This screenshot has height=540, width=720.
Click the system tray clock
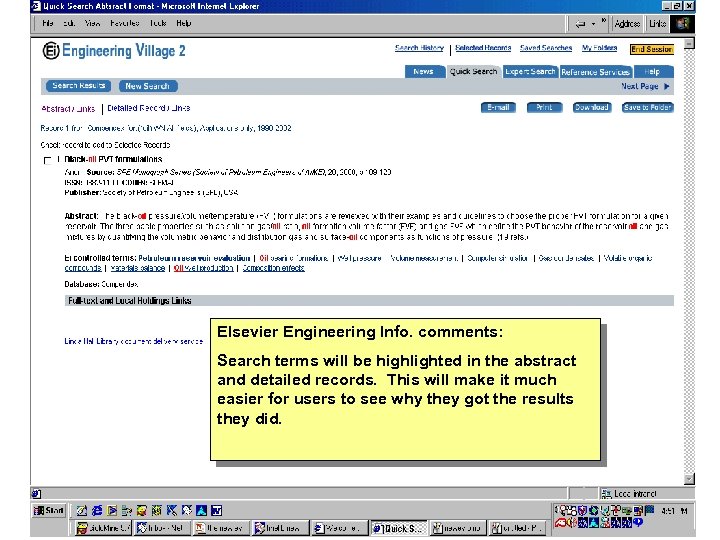[x=674, y=511]
